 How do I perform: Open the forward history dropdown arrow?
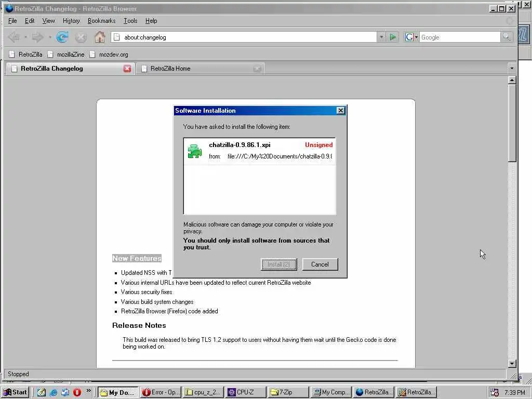(50, 37)
